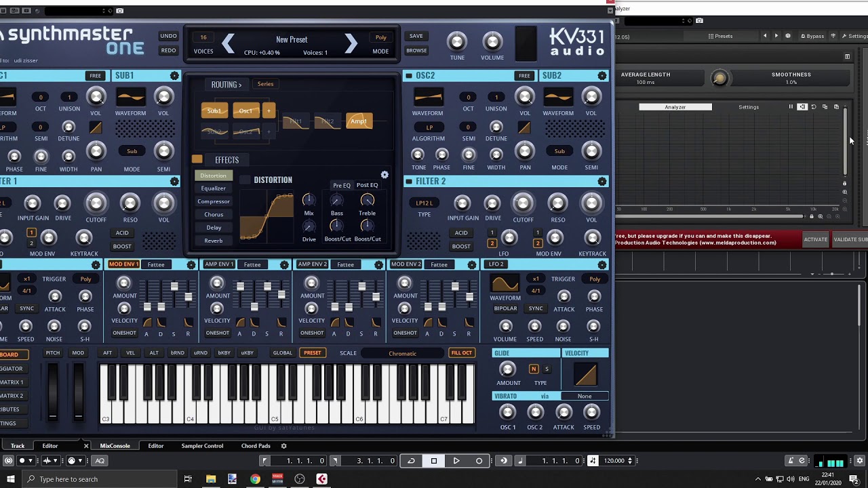The image size is (868, 488).
Task: Toggle the OSC2 enable square
Action: coord(408,76)
